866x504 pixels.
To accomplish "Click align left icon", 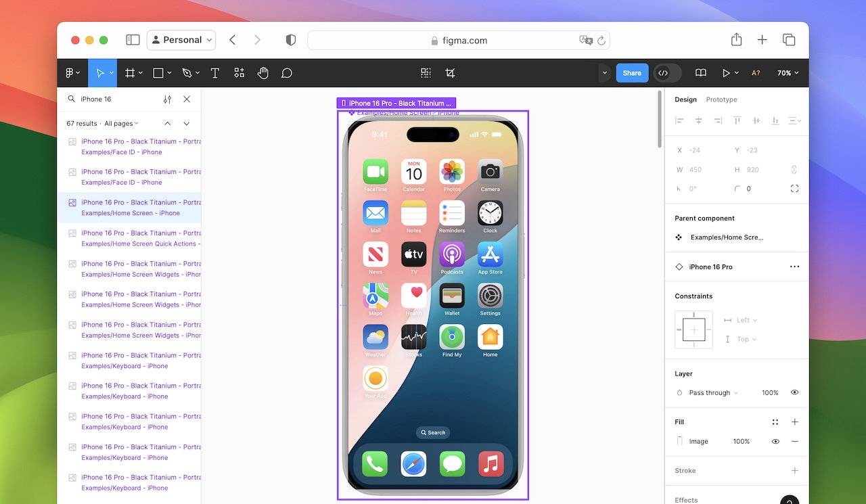I will click(x=679, y=120).
